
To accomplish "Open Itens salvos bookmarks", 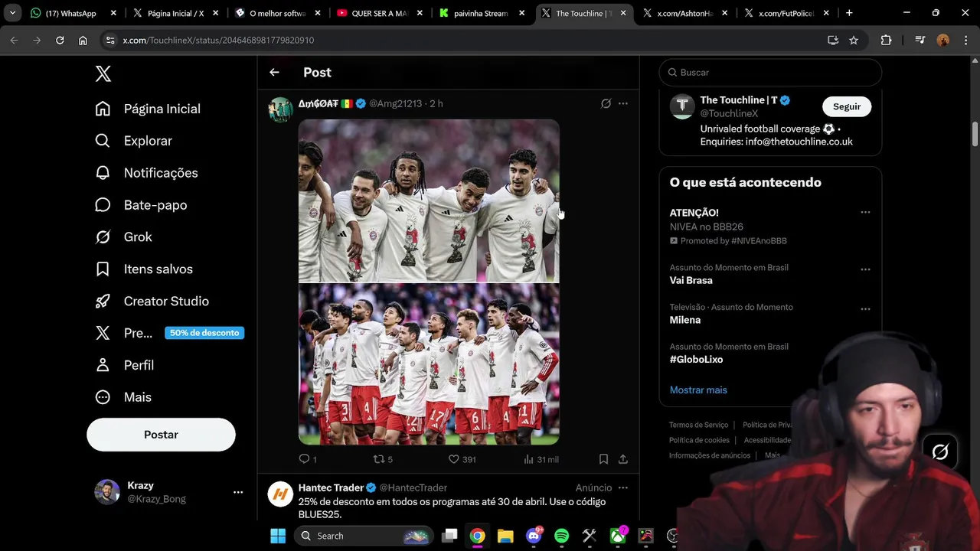I will 144,269.
